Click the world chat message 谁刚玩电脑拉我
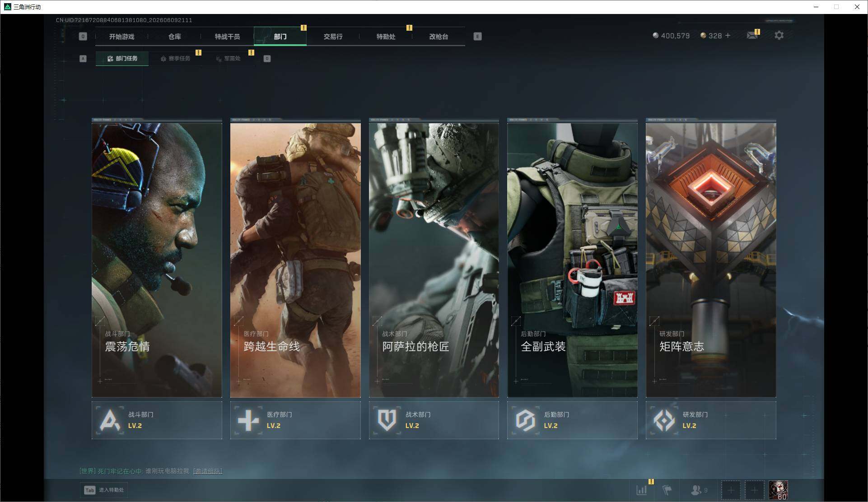This screenshot has height=502, width=868. click(167, 471)
